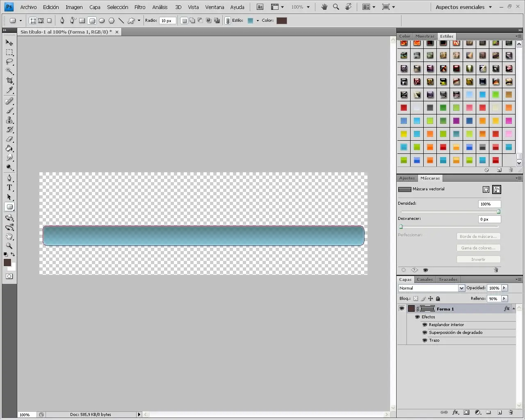The height and width of the screenshot is (420, 525).
Task: Select the Paint Bucket tool
Action: [9, 148]
